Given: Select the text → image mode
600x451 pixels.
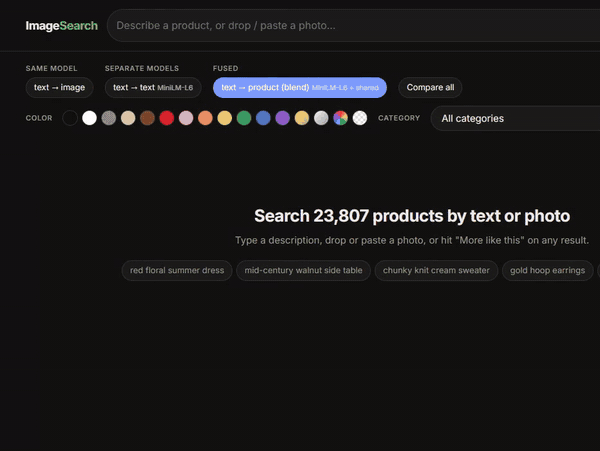Looking at the screenshot, I should (x=59, y=88).
